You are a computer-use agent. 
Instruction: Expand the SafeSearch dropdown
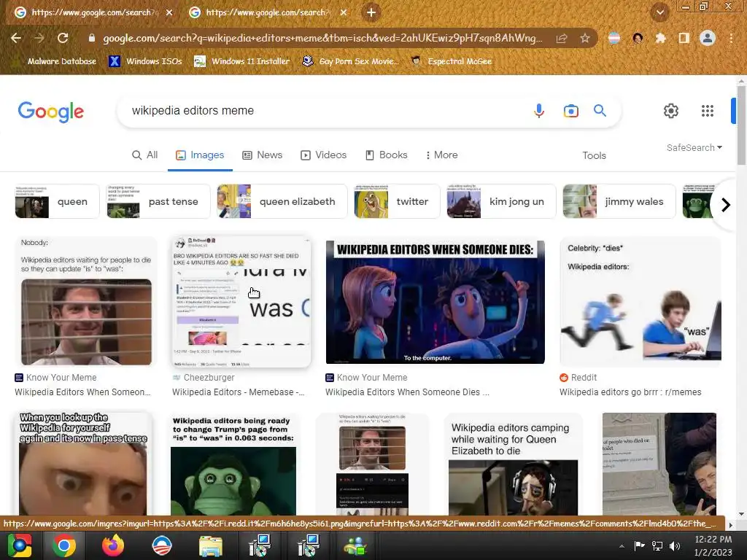click(694, 147)
